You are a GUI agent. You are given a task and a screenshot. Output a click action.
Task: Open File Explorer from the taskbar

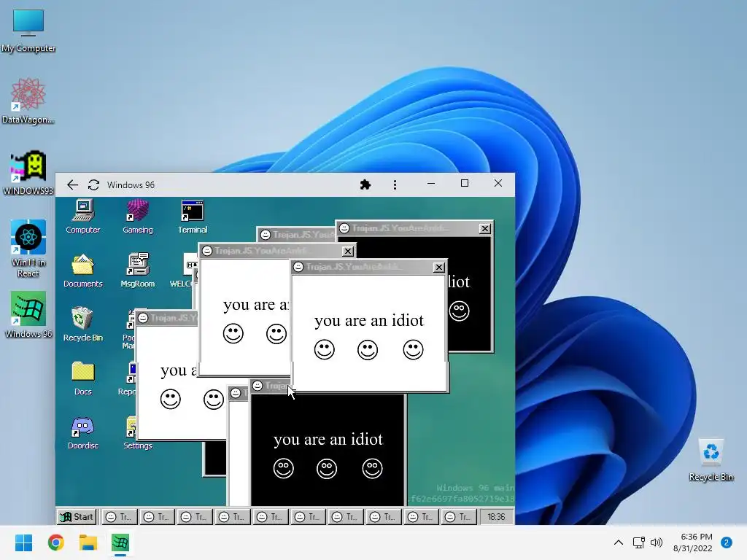(x=88, y=542)
